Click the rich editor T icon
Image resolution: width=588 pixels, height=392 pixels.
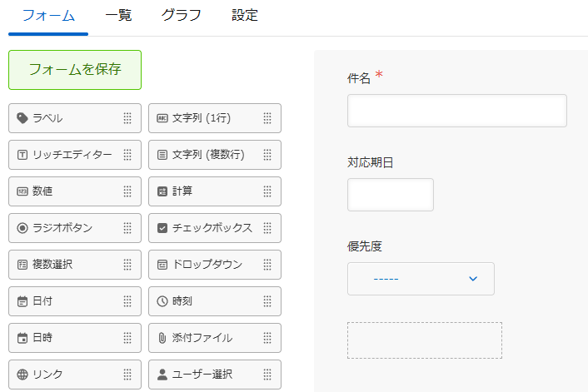(22, 155)
